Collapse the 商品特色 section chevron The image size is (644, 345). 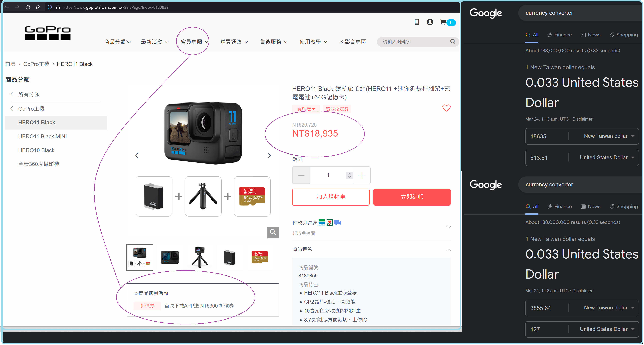pyautogui.click(x=448, y=250)
